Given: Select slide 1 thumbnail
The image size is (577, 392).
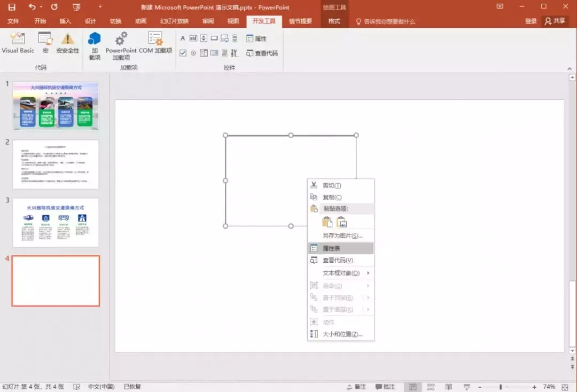Looking at the screenshot, I should coord(56,106).
